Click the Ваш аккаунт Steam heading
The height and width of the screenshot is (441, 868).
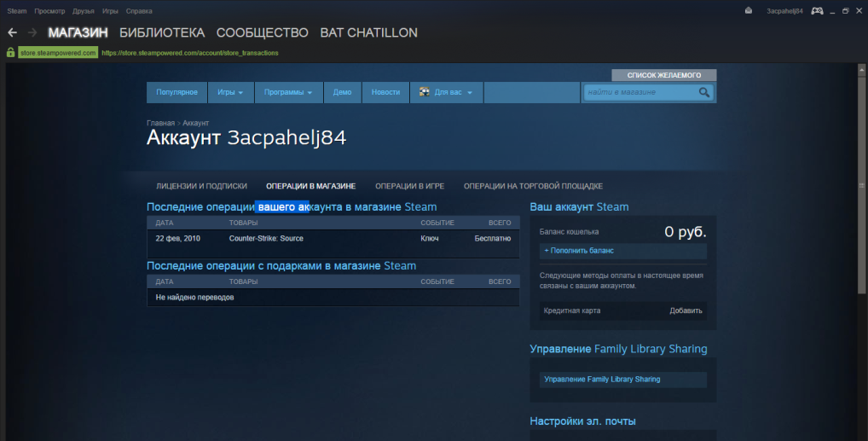[579, 206]
